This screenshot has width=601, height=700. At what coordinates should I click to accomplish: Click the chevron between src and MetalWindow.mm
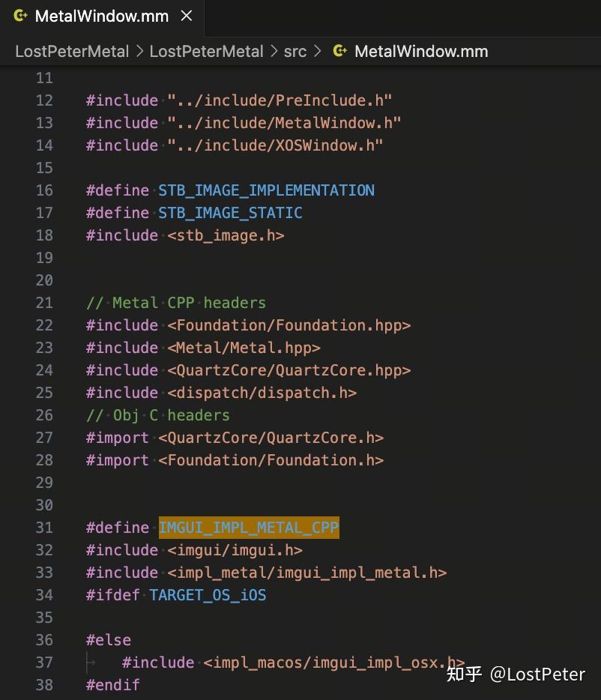(318, 51)
